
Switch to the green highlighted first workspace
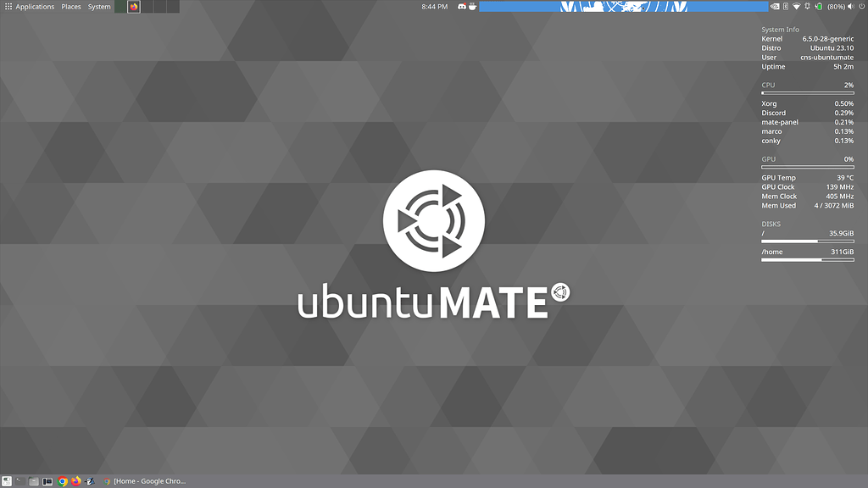pyautogui.click(x=120, y=7)
